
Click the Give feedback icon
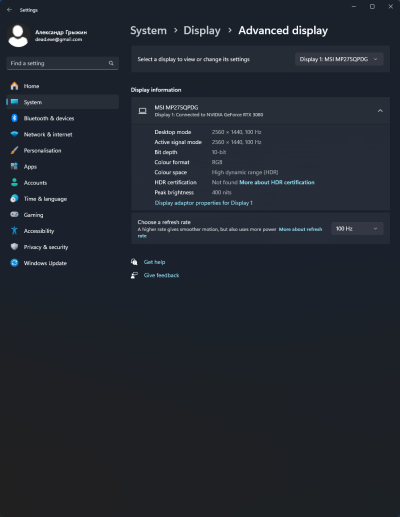pyautogui.click(x=134, y=275)
